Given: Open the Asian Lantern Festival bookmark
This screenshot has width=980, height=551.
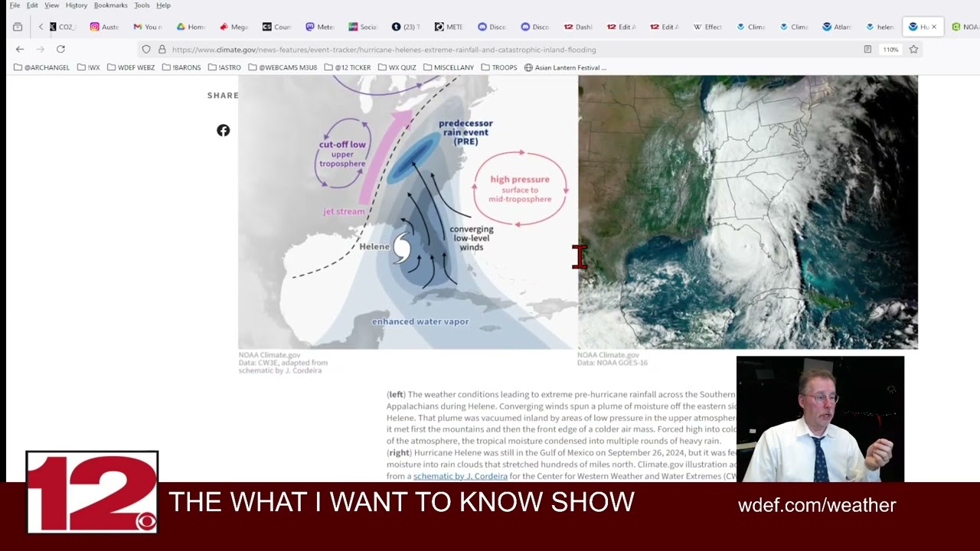Looking at the screenshot, I should (565, 67).
